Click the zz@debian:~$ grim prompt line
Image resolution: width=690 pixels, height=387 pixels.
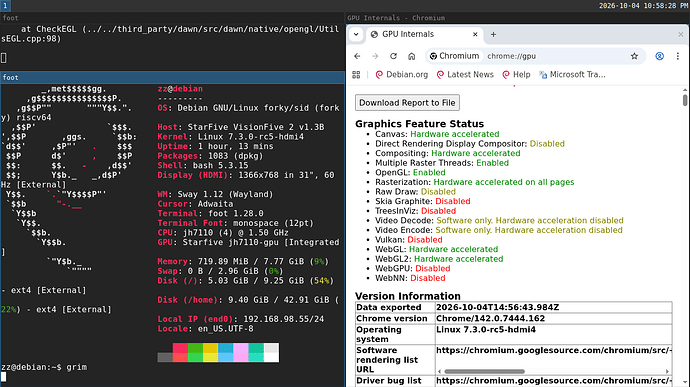click(x=44, y=367)
